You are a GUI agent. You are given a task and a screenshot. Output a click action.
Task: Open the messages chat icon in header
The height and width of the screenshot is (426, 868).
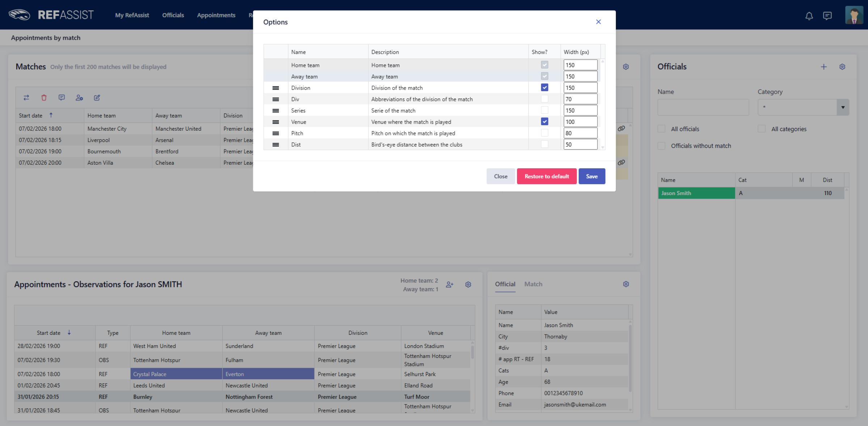[x=827, y=16]
